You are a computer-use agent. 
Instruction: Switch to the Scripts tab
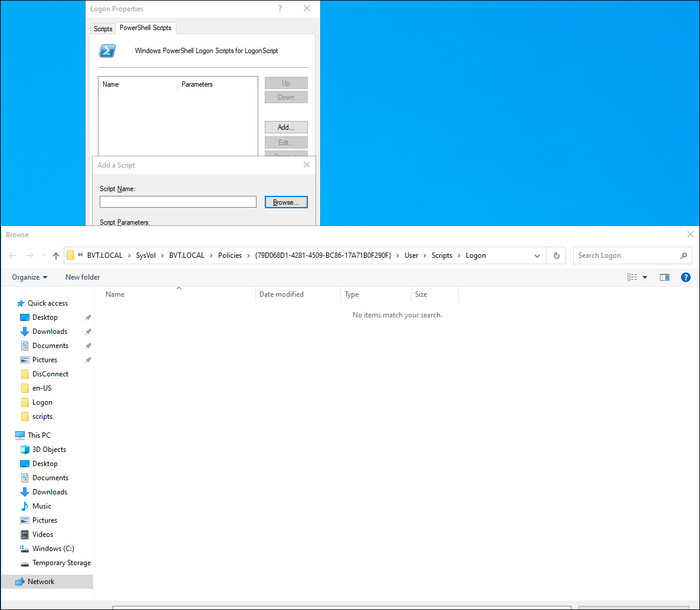click(103, 28)
